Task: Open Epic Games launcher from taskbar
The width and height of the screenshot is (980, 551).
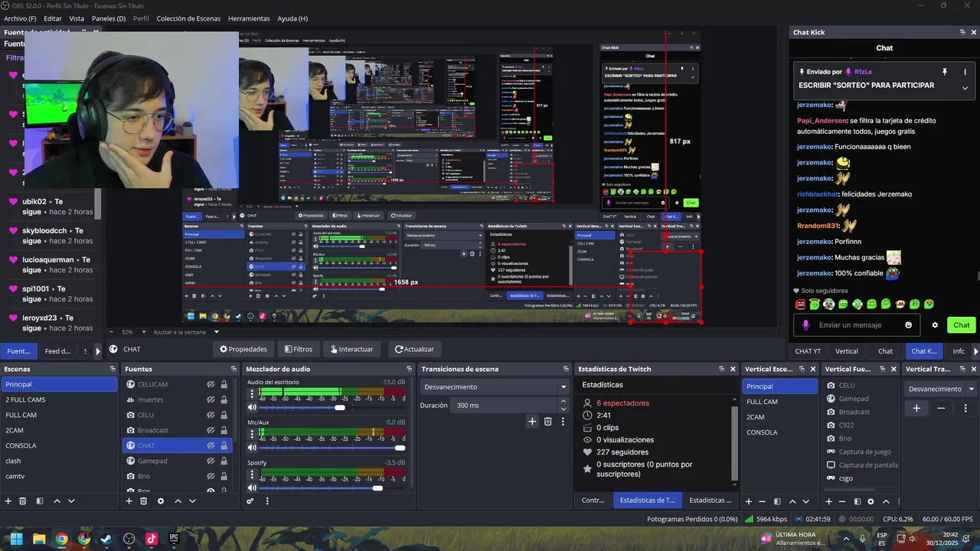Action: (x=174, y=539)
